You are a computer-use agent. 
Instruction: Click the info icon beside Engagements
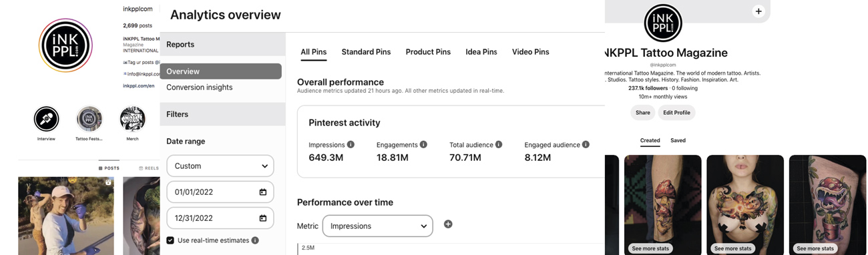423,145
